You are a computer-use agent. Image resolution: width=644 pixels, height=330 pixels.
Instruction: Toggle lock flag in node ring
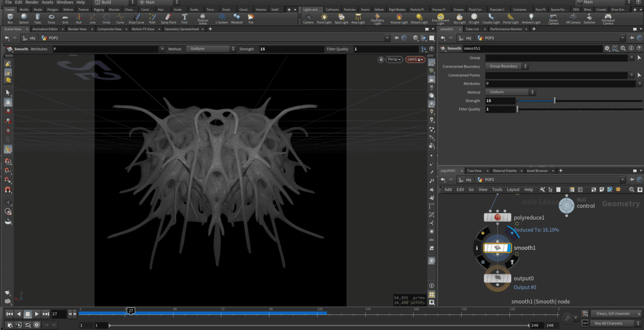tap(482, 262)
